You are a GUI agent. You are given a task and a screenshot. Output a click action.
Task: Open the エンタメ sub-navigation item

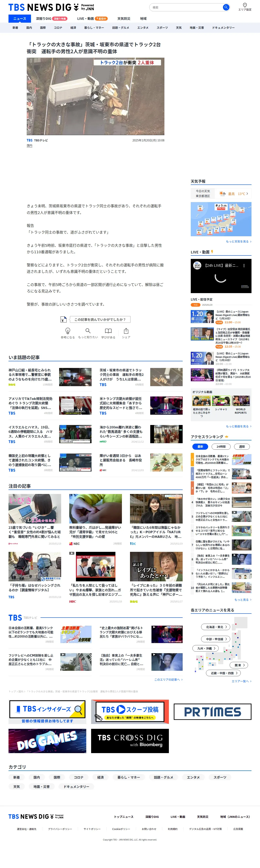pyautogui.click(x=143, y=28)
